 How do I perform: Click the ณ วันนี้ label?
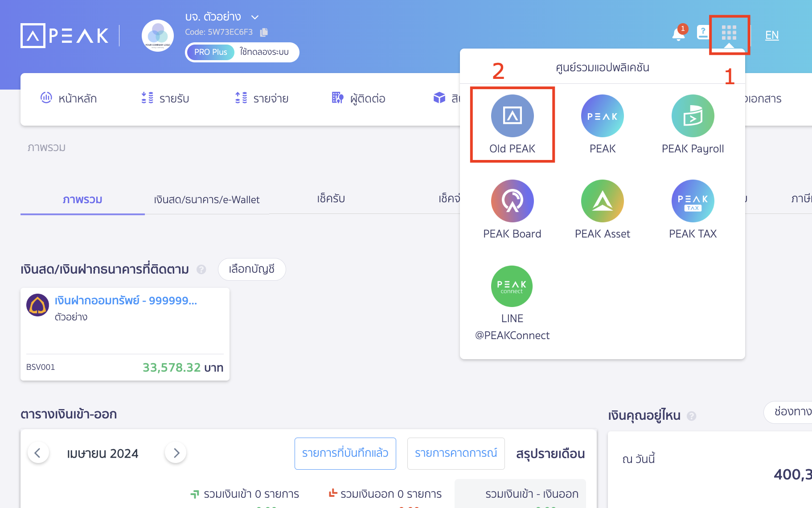(638, 459)
